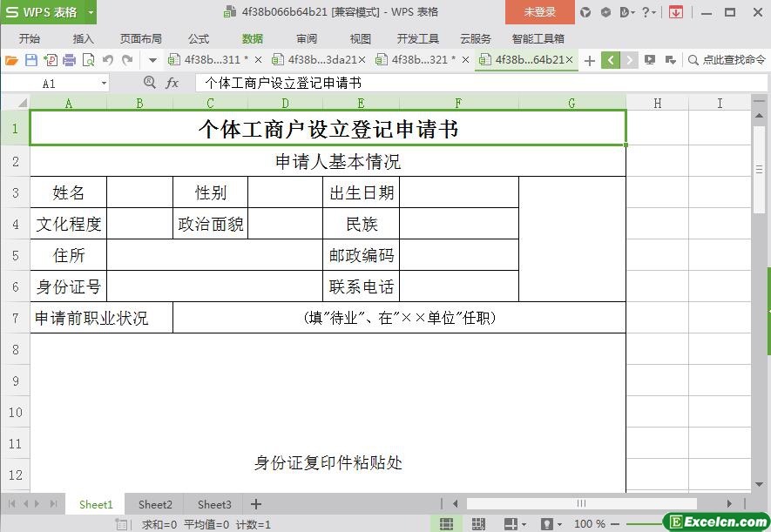Viewport: 771px width, 532px height.
Task: Switch to the Sheet2 tab
Action: point(155,504)
